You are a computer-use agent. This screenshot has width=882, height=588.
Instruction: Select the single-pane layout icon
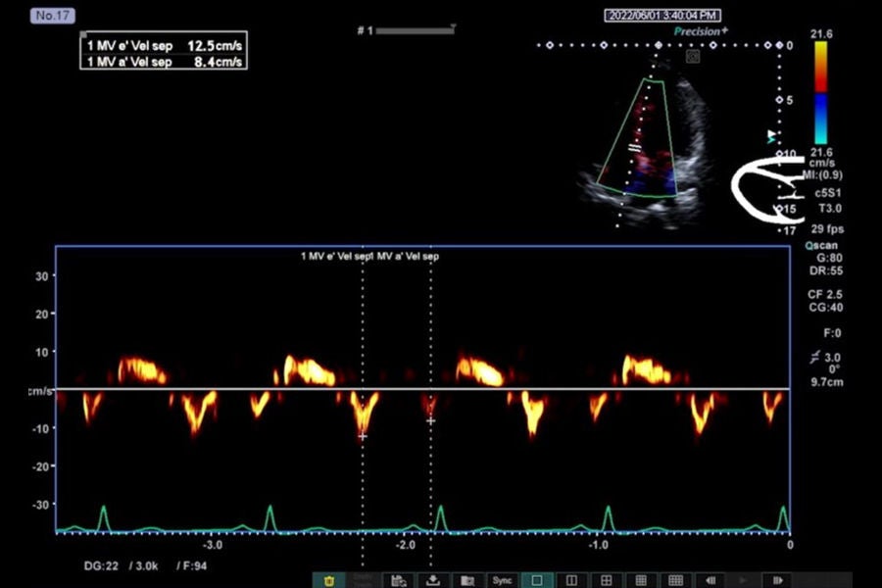pyautogui.click(x=537, y=581)
